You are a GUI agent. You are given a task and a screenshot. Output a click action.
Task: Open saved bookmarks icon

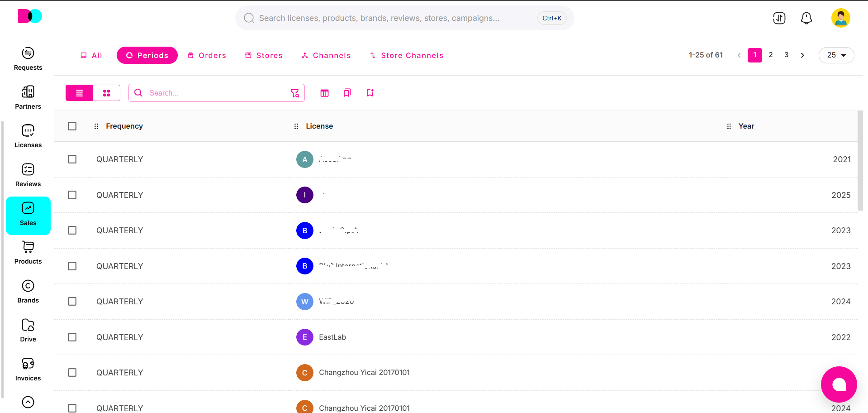pos(347,93)
